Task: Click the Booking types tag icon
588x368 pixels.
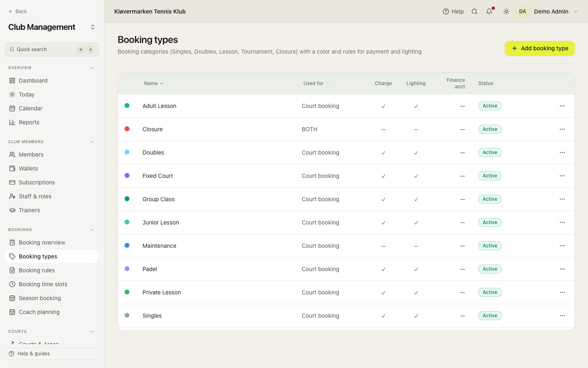Action: pos(12,256)
